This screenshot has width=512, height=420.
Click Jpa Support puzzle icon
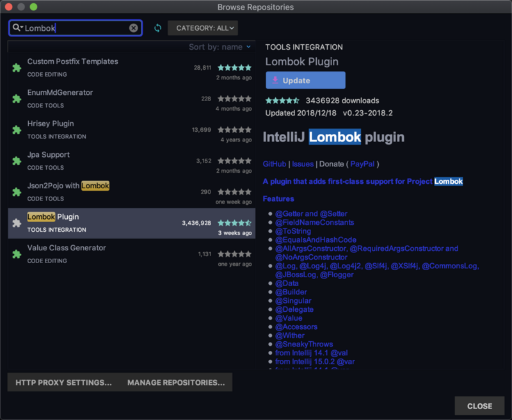(x=17, y=161)
